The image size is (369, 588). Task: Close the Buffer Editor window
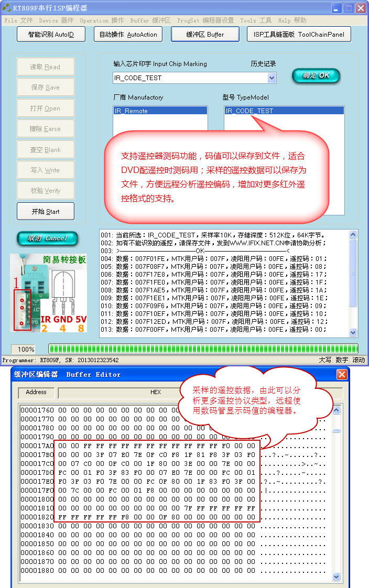click(x=342, y=374)
